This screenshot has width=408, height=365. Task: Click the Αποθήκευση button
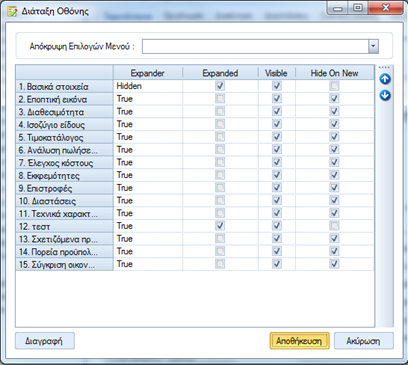(299, 341)
